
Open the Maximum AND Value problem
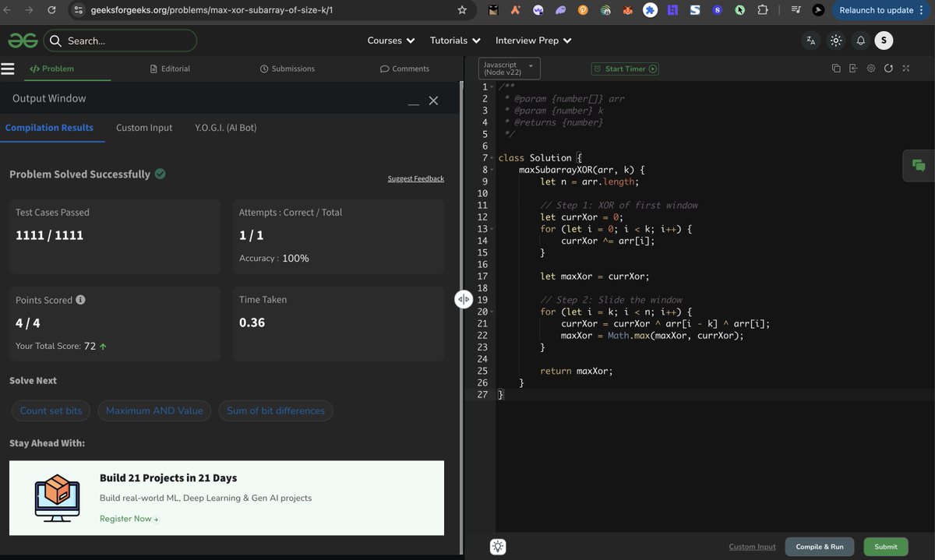(154, 410)
